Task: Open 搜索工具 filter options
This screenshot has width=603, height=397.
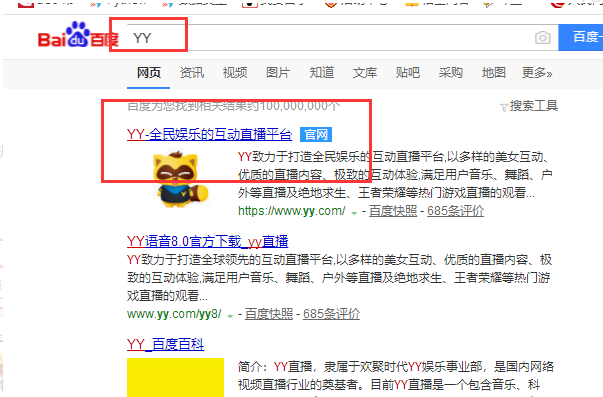Action: 533,106
